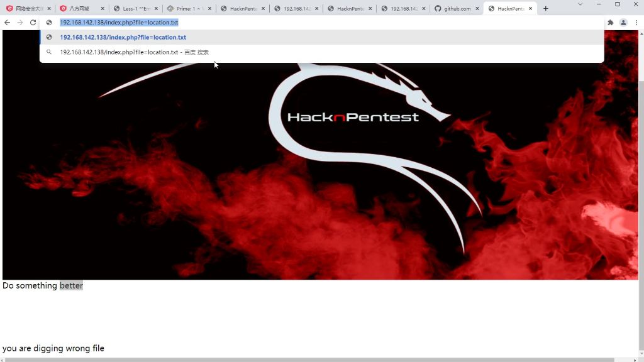
Task: Select the 百度 搜索 search suggestion
Action: pos(321,52)
